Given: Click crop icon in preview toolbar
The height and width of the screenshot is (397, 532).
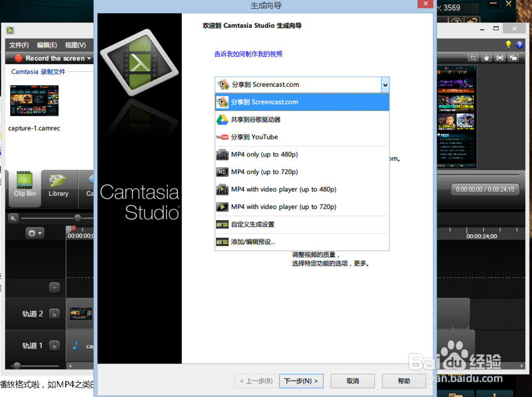Looking at the screenshot, I should pos(472,58).
